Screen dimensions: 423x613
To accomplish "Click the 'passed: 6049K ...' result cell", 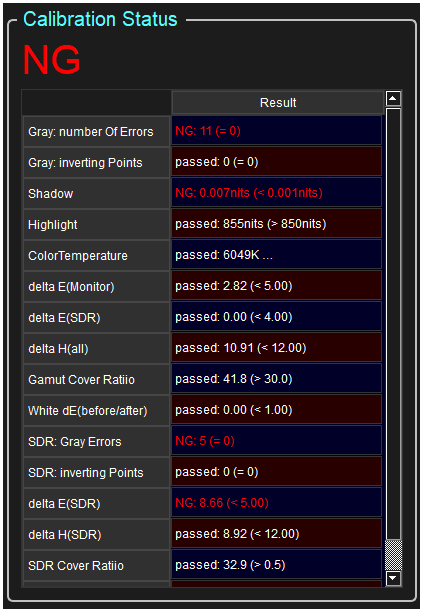I will 276,255.
